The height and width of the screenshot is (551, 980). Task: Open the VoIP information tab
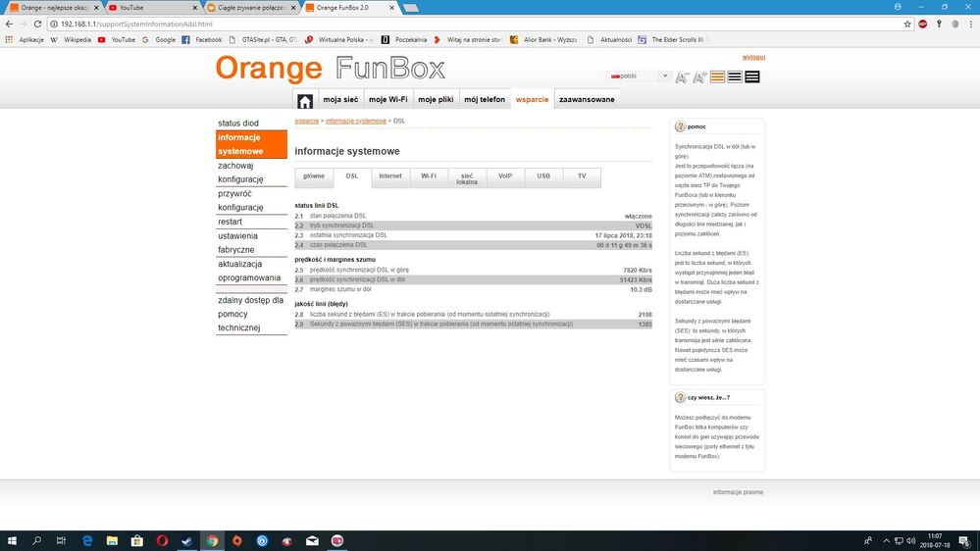coord(505,176)
